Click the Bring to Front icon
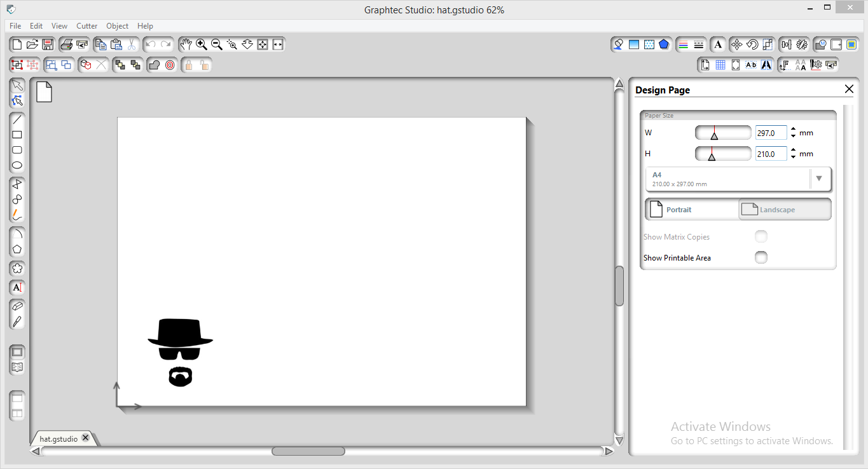Screen dimensions: 868x469 pyautogui.click(x=120, y=65)
